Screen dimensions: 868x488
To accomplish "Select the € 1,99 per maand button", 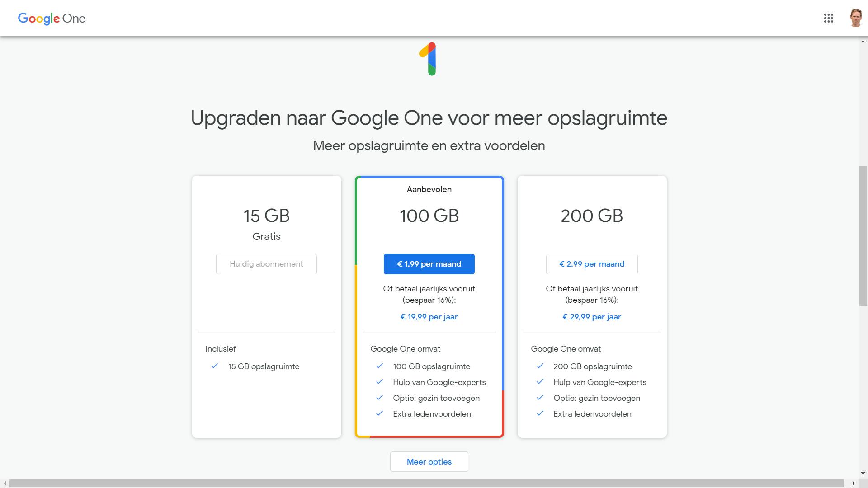I will click(429, 264).
